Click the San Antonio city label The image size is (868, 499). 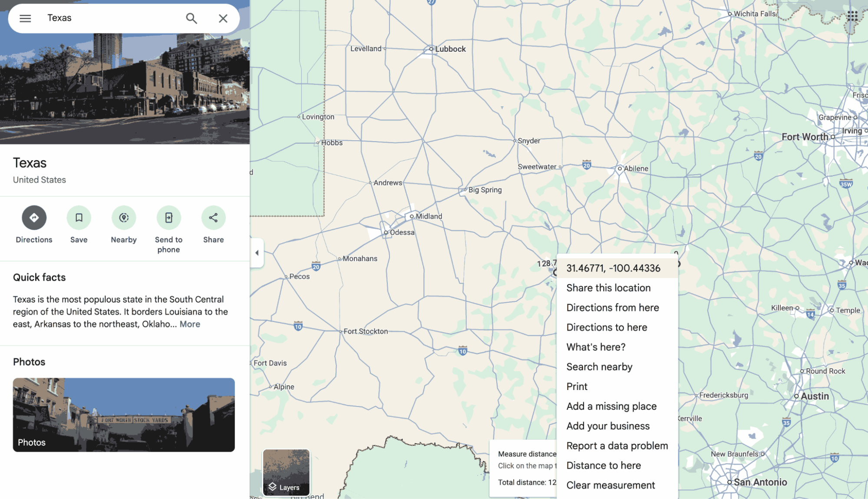(760, 482)
